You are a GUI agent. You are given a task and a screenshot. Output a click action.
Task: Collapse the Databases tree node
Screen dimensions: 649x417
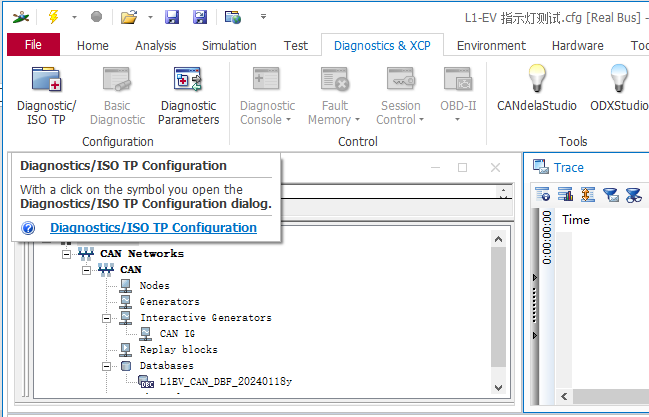tap(107, 366)
